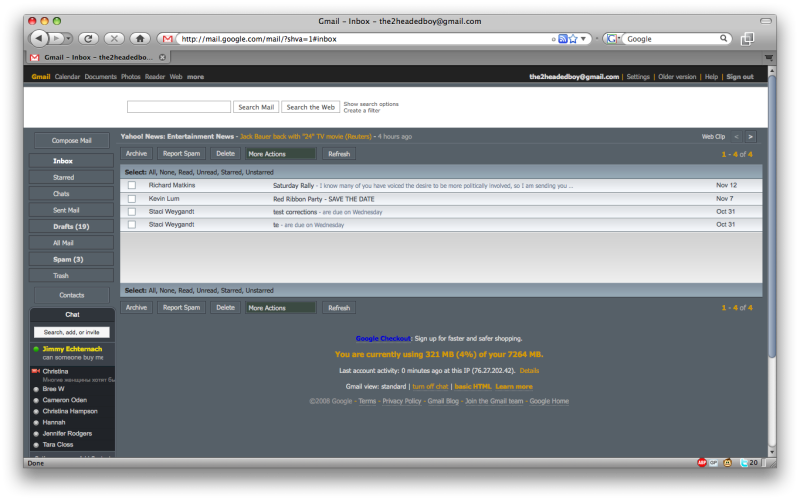Open the Red Ribbon Party email

(441, 198)
